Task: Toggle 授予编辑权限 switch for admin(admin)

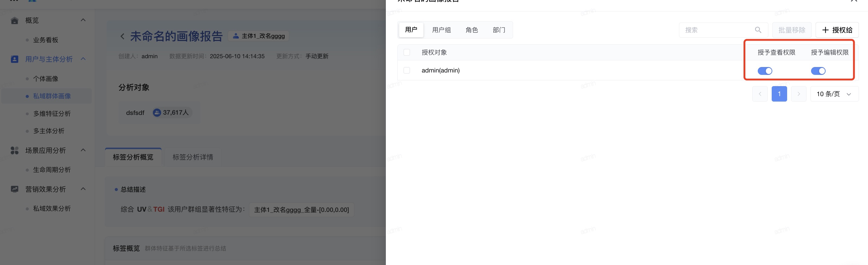Action: pos(818,71)
